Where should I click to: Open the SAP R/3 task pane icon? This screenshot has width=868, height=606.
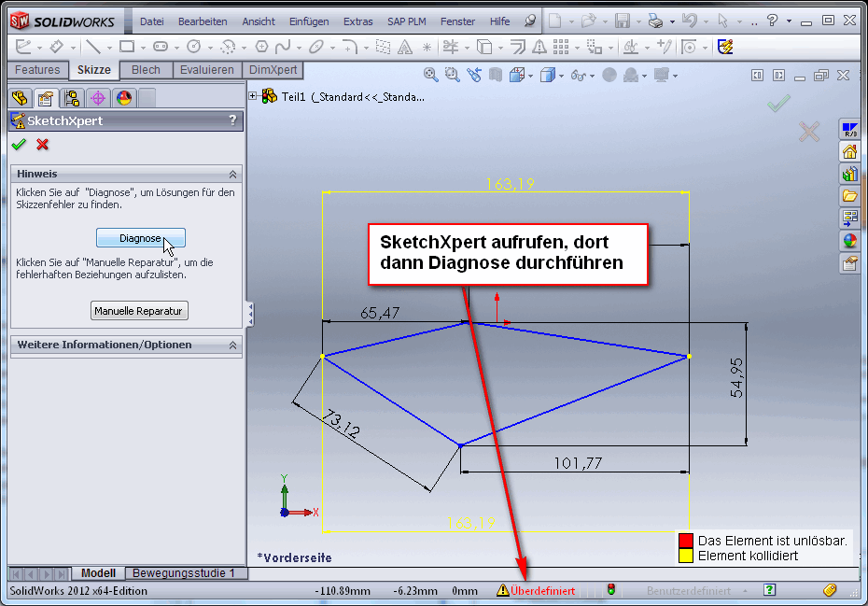coord(849,129)
